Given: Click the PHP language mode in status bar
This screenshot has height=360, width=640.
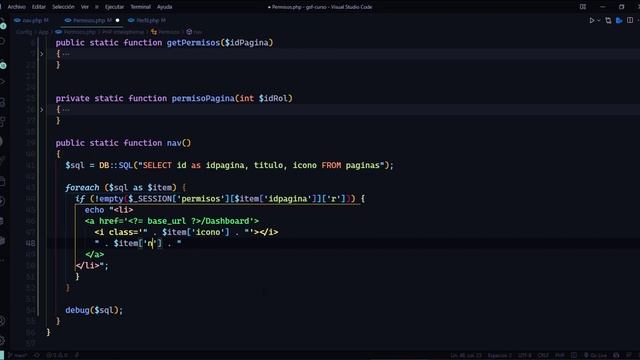Looking at the screenshot, I should [560, 356].
